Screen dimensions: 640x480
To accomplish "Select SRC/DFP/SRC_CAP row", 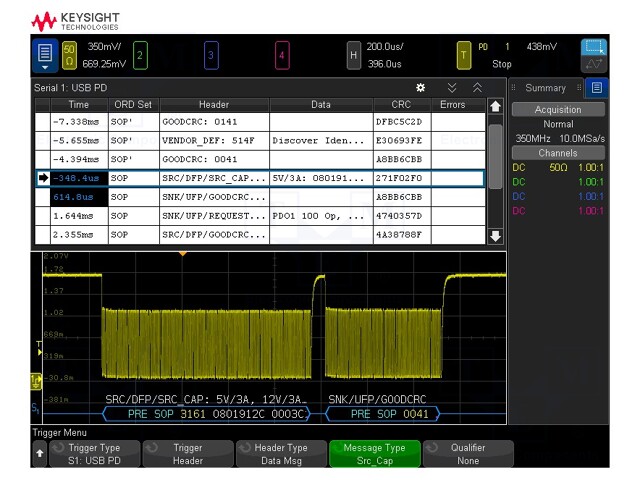I will click(260, 178).
